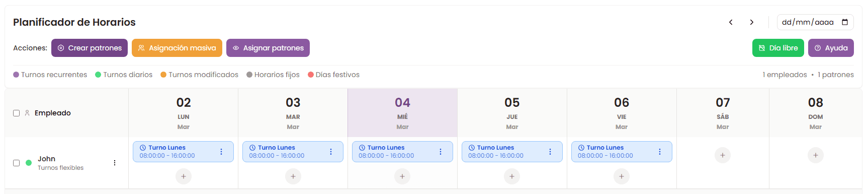This screenshot has width=868, height=194.
Task: Go to next week arrow
Action: [x=751, y=22]
